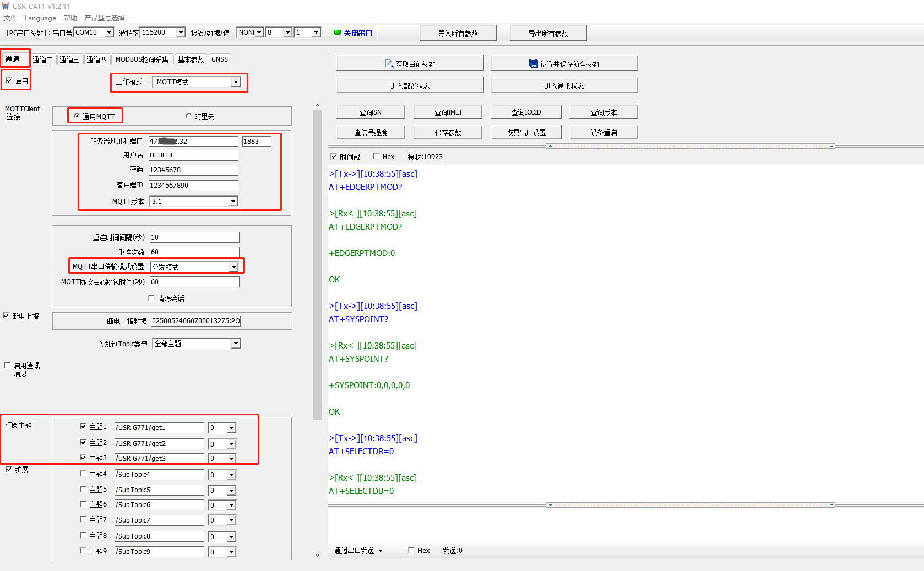The image size is (924, 571).
Task: Uncheck the 时间戳 checkbox
Action: (x=334, y=157)
